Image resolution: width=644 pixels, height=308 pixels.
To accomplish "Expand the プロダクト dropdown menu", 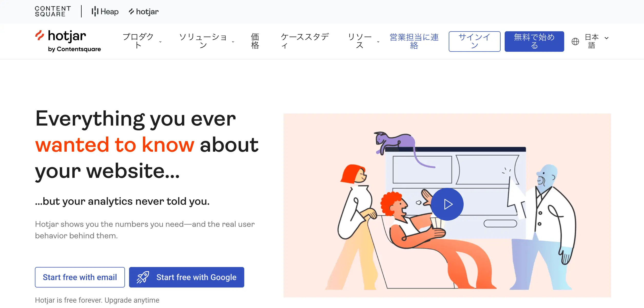I will coord(142,41).
